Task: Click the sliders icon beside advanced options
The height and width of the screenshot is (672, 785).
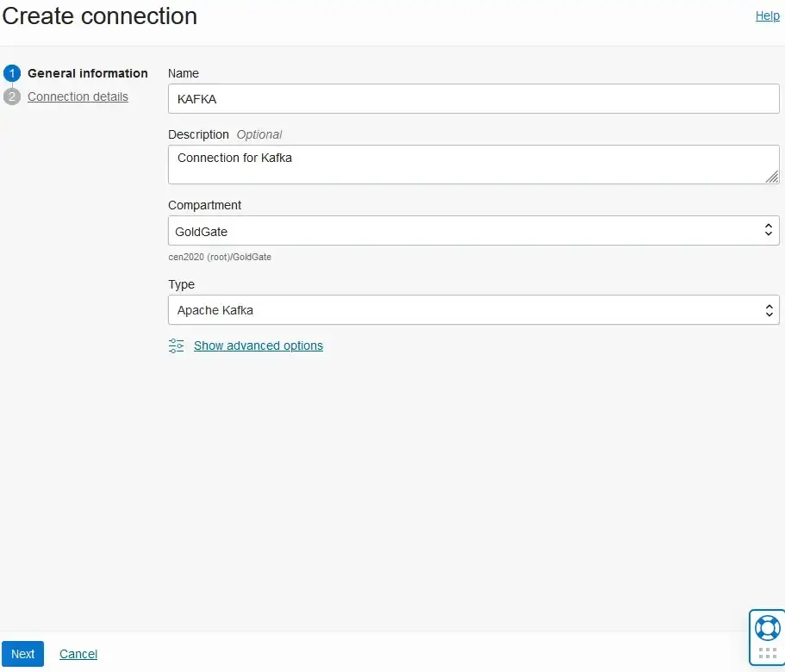Action: (x=176, y=345)
